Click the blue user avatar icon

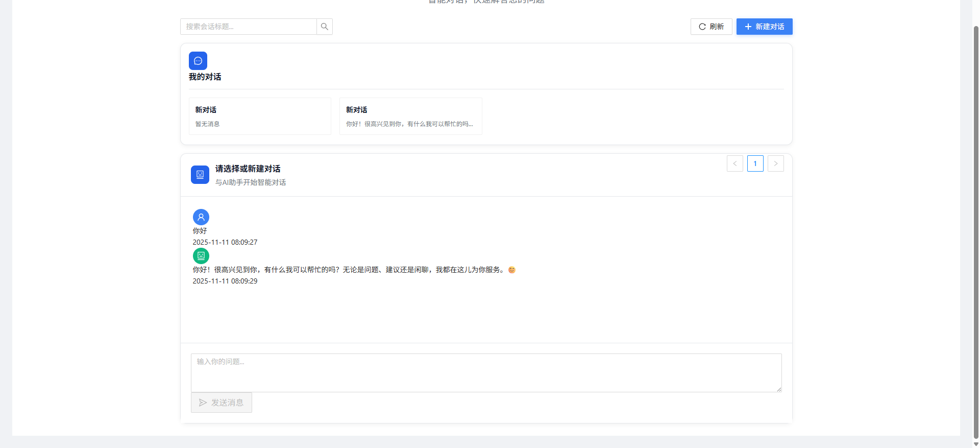coord(201,217)
